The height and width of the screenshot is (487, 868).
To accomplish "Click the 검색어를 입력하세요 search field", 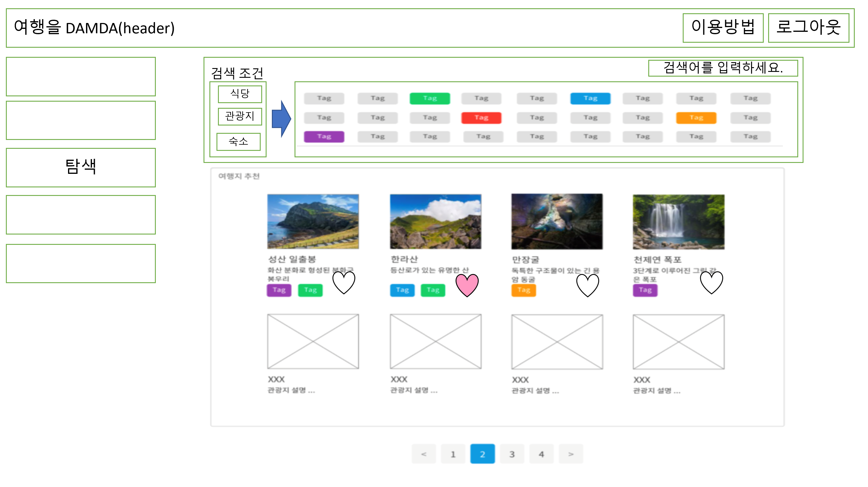I will [x=723, y=68].
